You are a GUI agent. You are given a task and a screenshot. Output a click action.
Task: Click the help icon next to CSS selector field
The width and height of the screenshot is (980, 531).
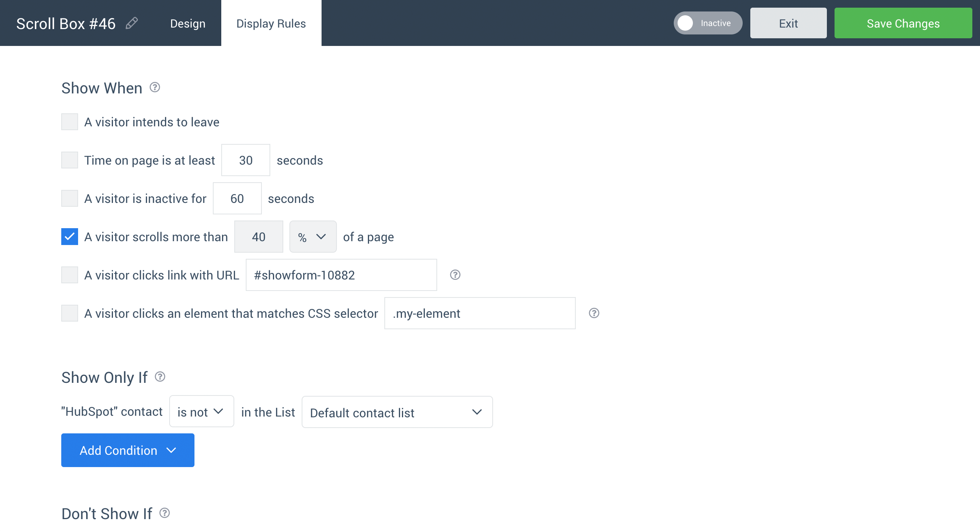593,313
